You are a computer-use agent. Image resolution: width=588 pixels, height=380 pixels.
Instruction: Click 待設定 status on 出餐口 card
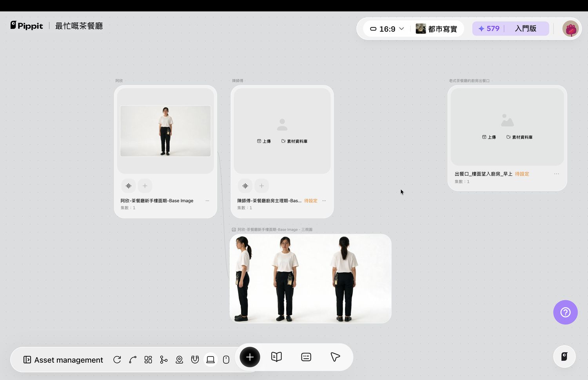point(522,174)
